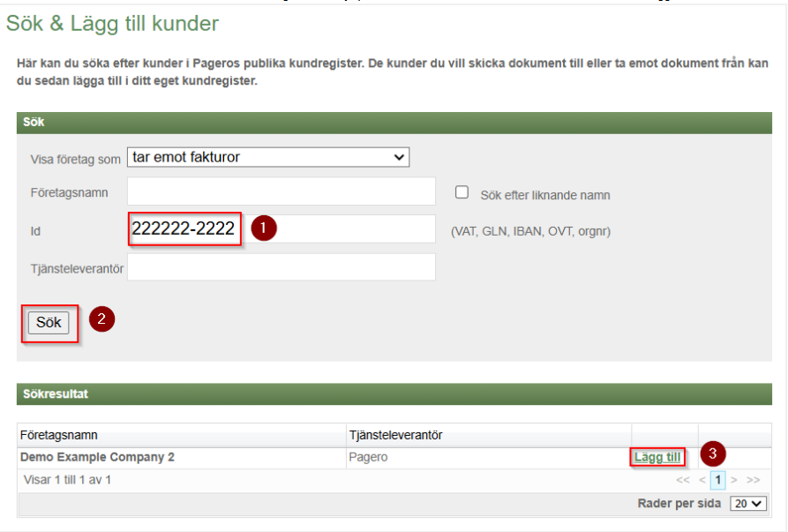Jump to last page with >> arrow
The image size is (788, 532).
(753, 480)
